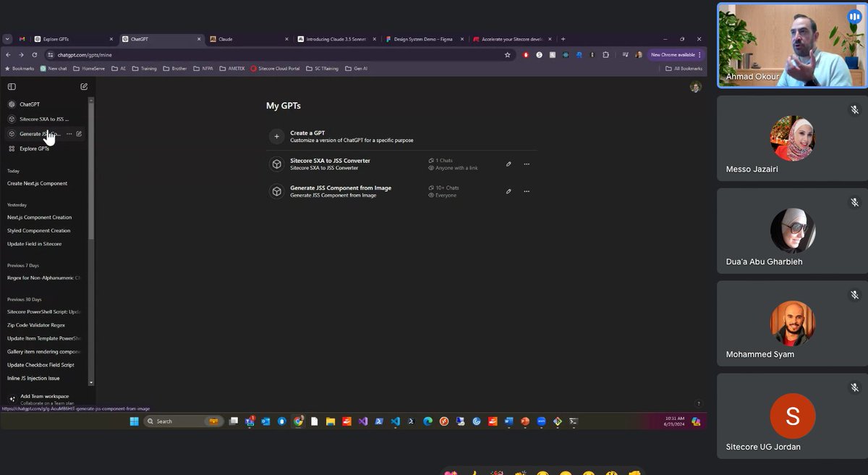Switch to Introducing Claude 3.5 Sonnet tab

[x=336, y=39]
